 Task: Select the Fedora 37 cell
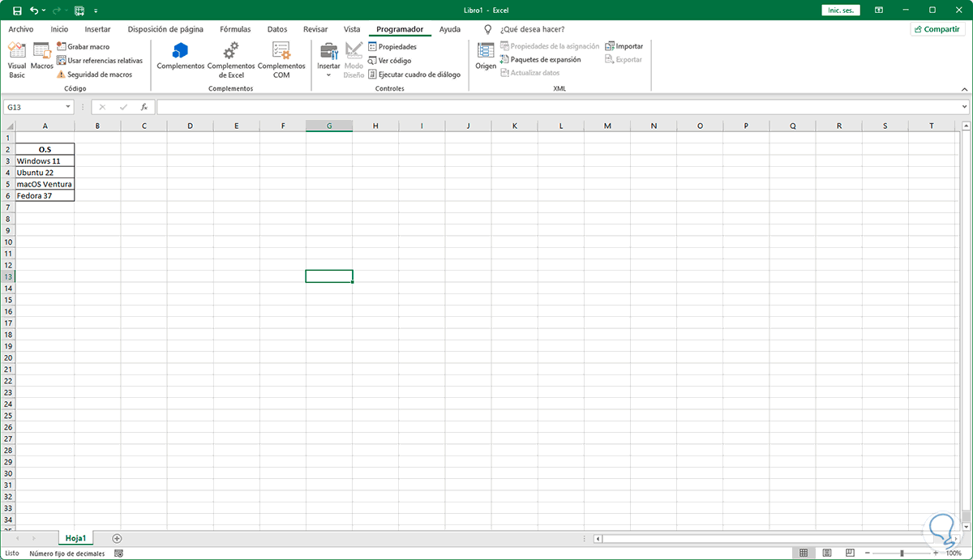pos(45,195)
